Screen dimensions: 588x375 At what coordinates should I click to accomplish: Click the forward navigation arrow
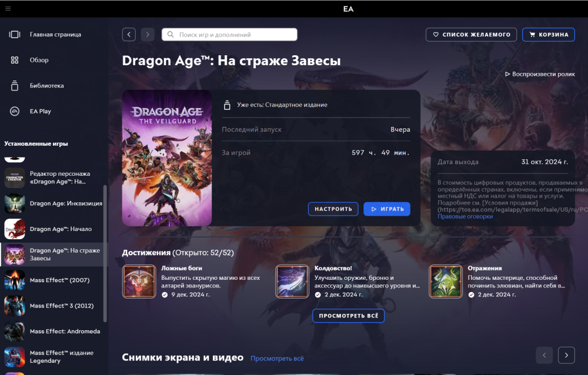click(148, 35)
